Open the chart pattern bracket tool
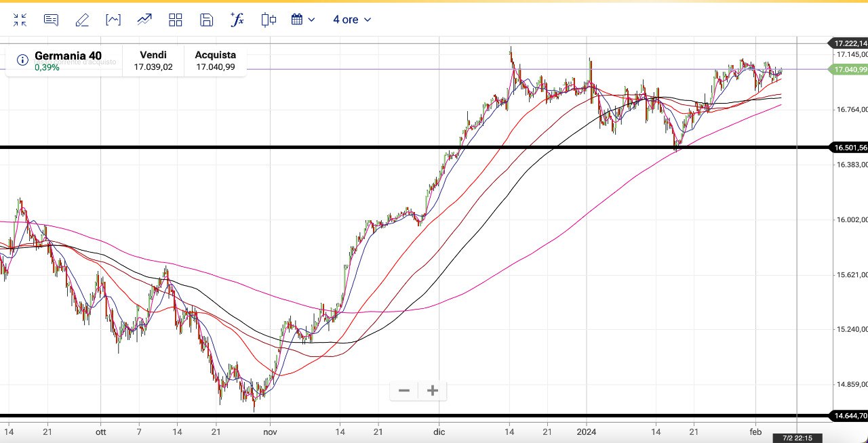The height and width of the screenshot is (443, 868). pyautogui.click(x=113, y=20)
